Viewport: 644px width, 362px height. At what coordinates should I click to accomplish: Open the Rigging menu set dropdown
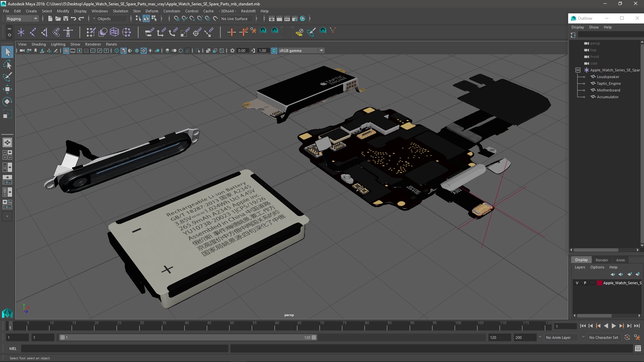pyautogui.click(x=22, y=19)
